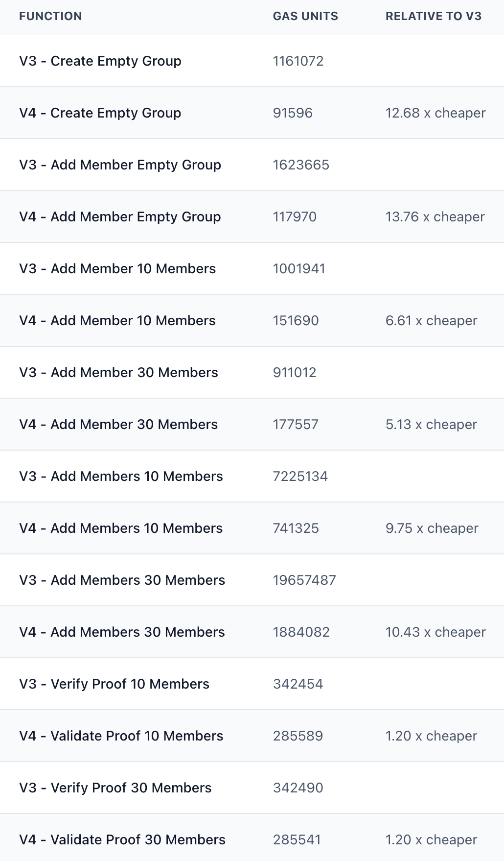Click the GAS UNITS column header
The image size is (504, 861).
point(305,16)
